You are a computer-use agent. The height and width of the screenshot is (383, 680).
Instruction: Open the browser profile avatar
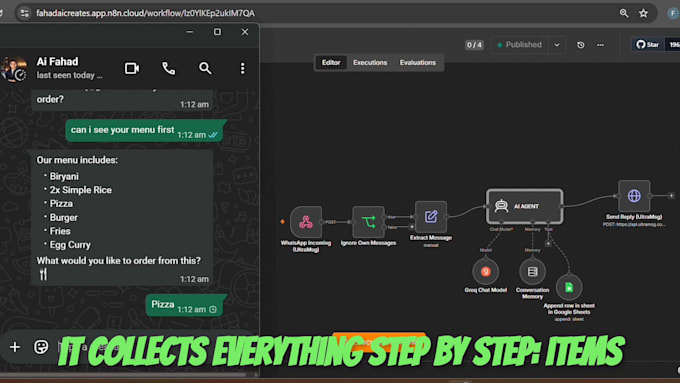(673, 13)
